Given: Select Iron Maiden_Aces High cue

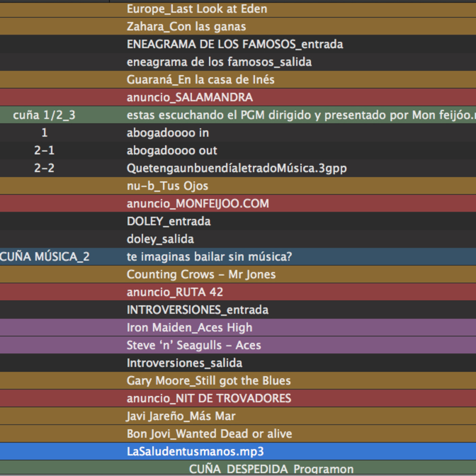Looking at the screenshot, I should [x=189, y=327].
